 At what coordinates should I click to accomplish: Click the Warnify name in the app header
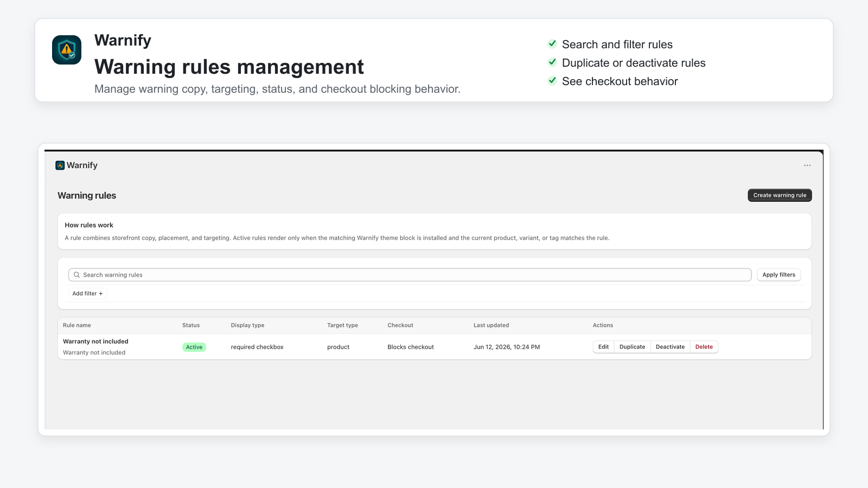tap(82, 165)
